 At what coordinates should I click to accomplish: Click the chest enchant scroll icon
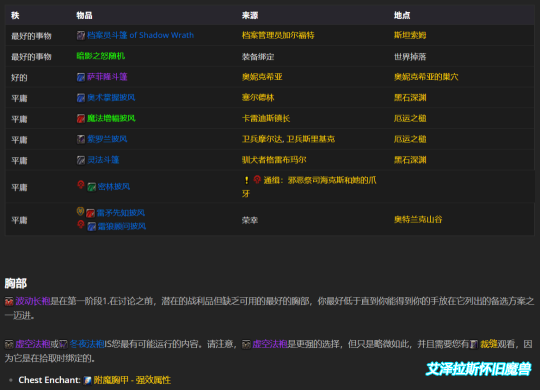pyautogui.click(x=88, y=380)
